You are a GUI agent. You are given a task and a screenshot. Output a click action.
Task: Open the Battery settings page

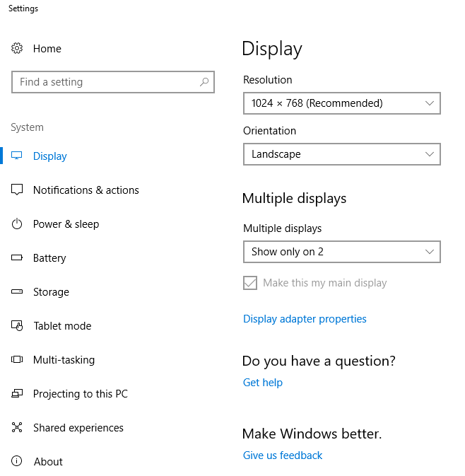pyautogui.click(x=49, y=258)
